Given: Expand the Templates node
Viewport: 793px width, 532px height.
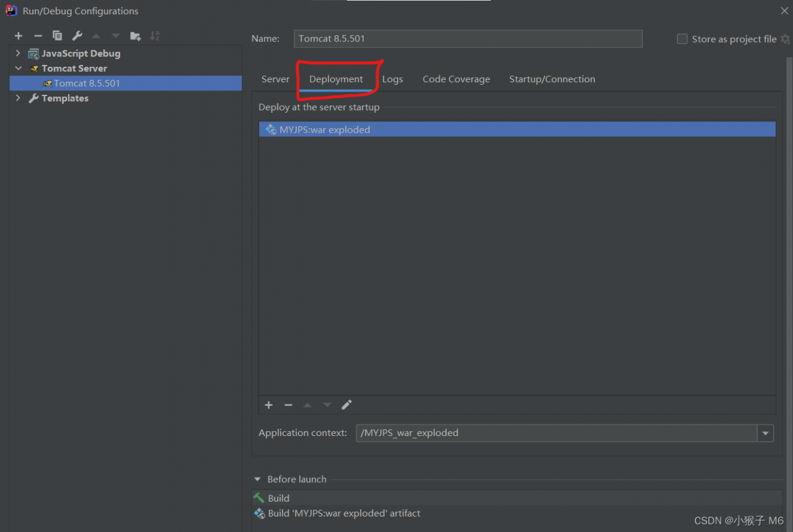Looking at the screenshot, I should coord(18,98).
